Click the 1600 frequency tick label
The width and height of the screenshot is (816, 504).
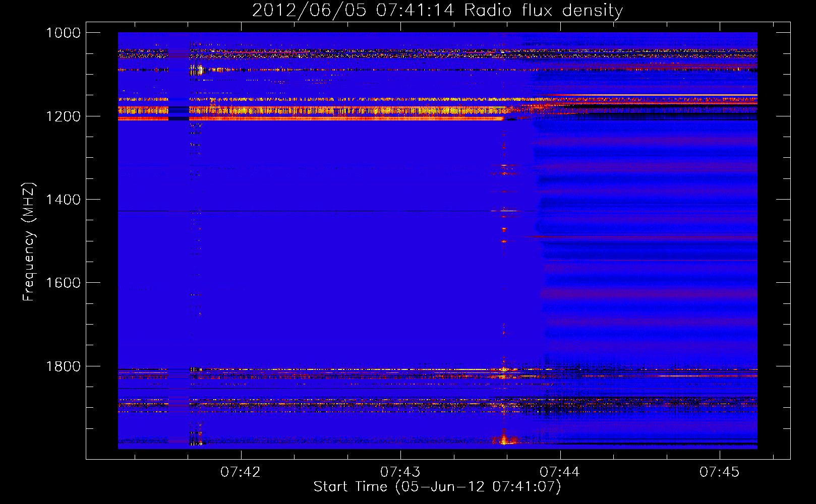(x=63, y=283)
